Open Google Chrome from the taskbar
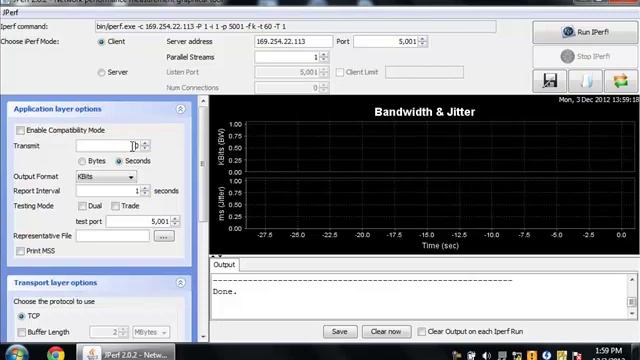This screenshot has width=640, height=360. point(56,353)
